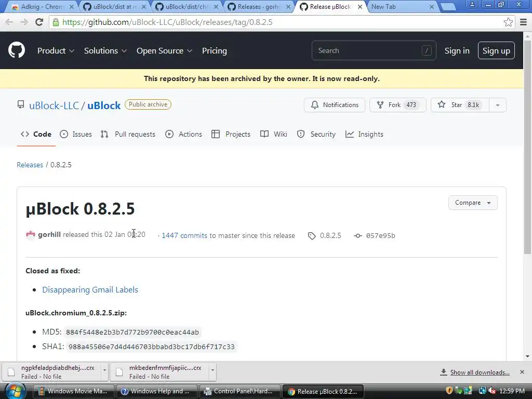
Task: Go to Releases breadcrumb link
Action: tap(30, 165)
